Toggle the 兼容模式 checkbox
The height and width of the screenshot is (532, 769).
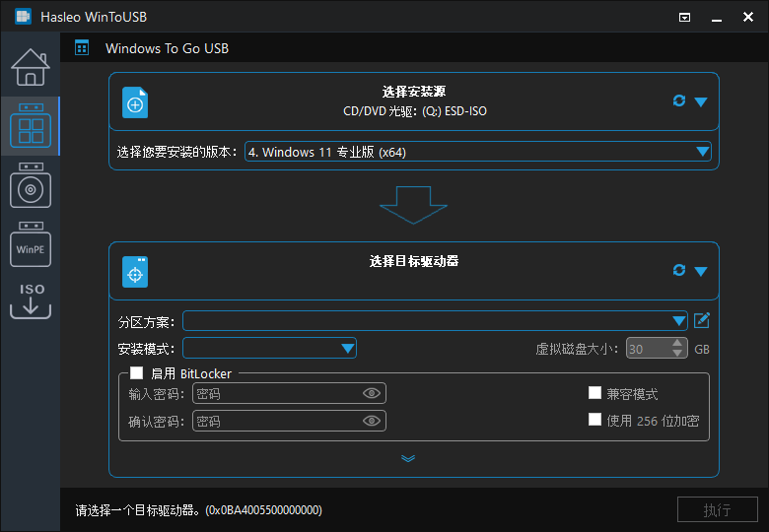click(x=594, y=393)
